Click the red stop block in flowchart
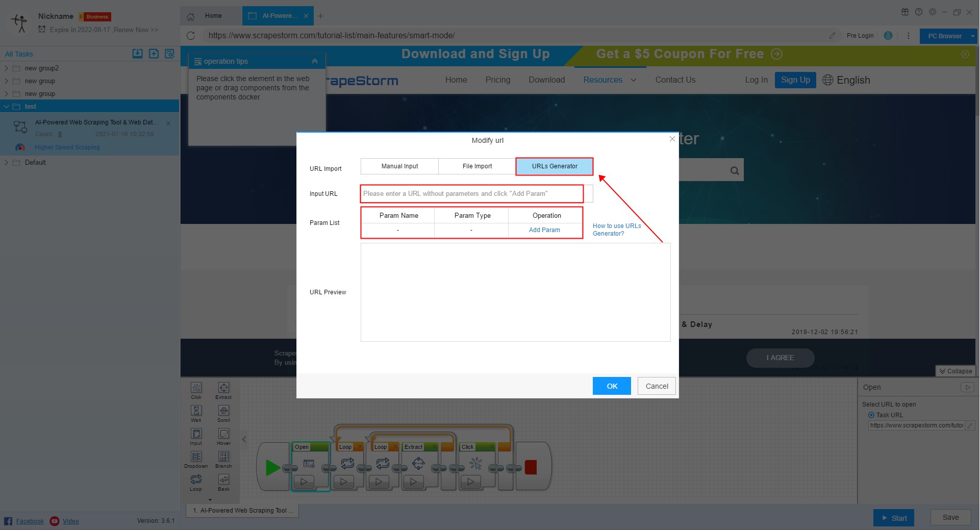Viewport: 980px width, 530px height. click(531, 467)
